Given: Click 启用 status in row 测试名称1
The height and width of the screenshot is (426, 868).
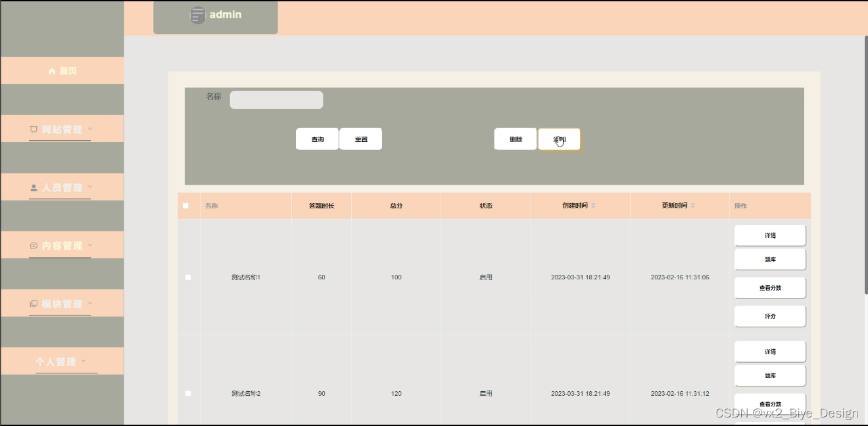Looking at the screenshot, I should [486, 277].
